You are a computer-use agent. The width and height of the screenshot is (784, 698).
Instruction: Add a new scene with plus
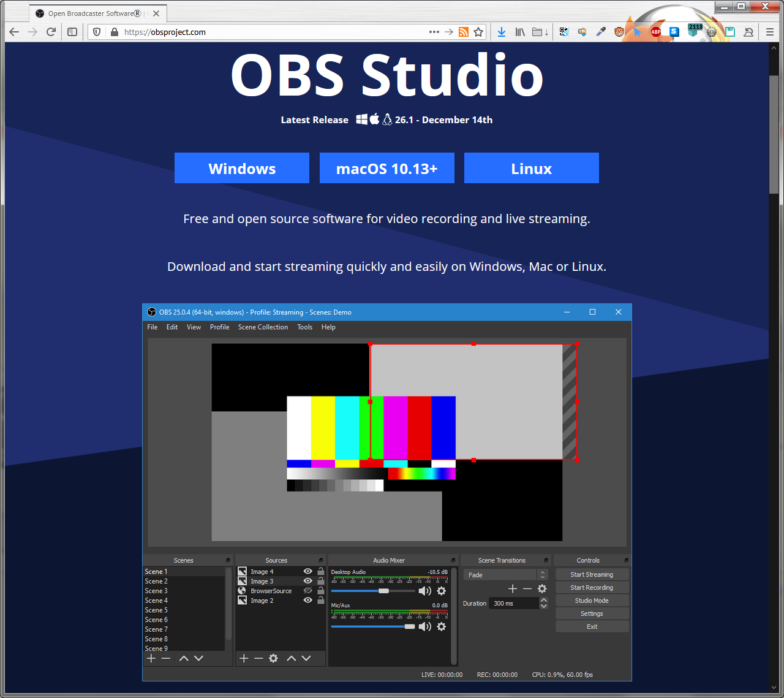coord(151,658)
